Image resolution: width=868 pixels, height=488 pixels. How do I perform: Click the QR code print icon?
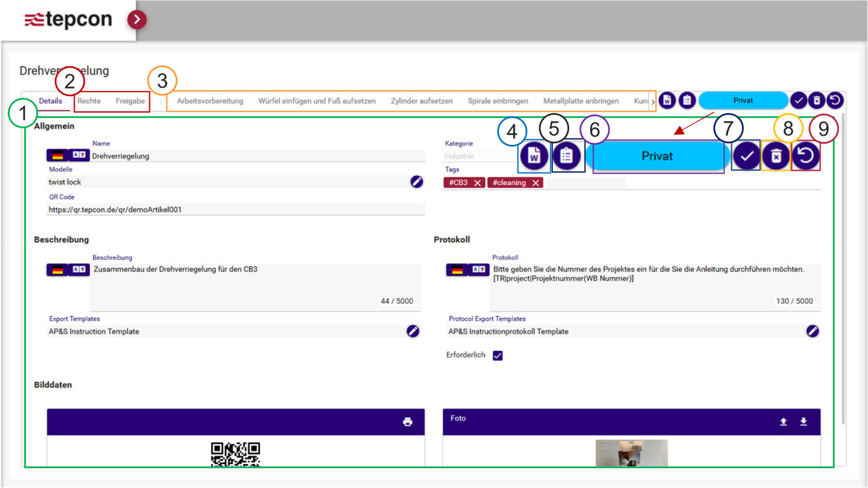(407, 422)
